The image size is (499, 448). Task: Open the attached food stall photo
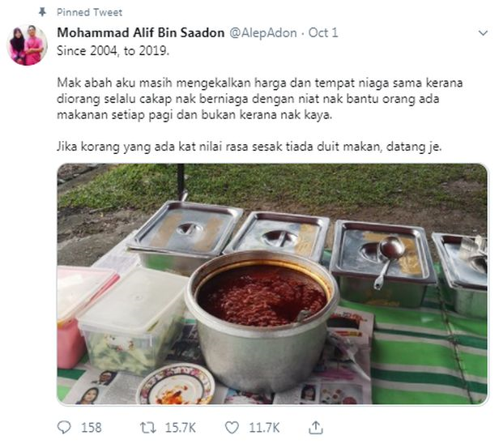[x=272, y=284]
